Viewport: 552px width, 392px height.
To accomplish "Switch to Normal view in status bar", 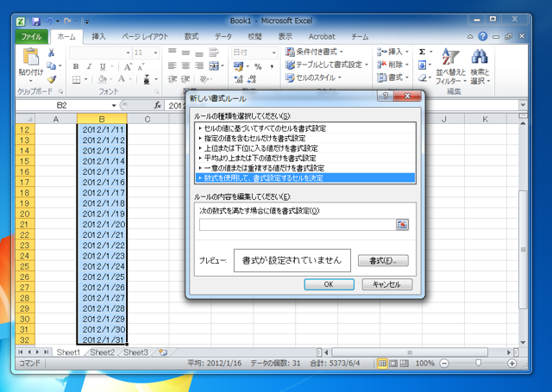I will pyautogui.click(x=382, y=364).
